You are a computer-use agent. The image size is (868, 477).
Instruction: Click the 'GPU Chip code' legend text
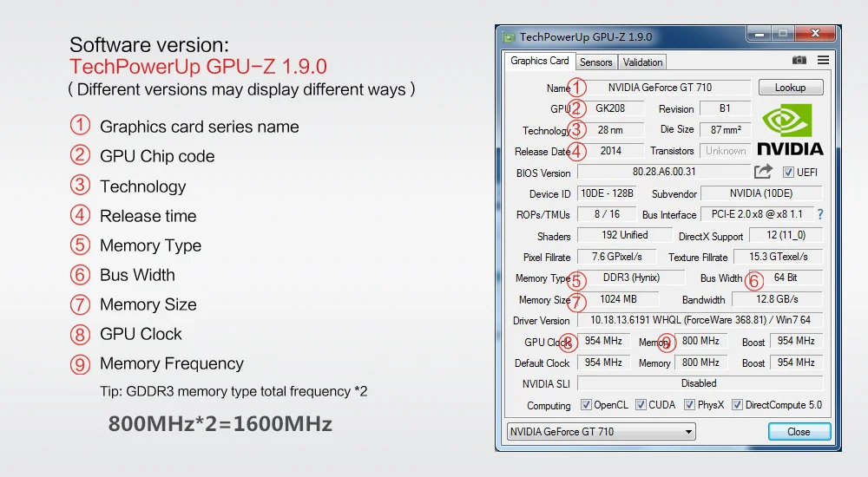pyautogui.click(x=157, y=157)
